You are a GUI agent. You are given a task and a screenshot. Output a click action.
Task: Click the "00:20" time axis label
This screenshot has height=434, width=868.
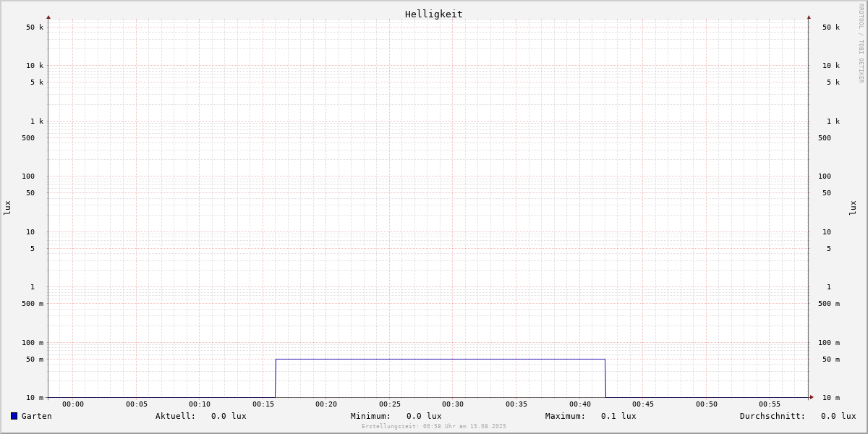click(326, 404)
